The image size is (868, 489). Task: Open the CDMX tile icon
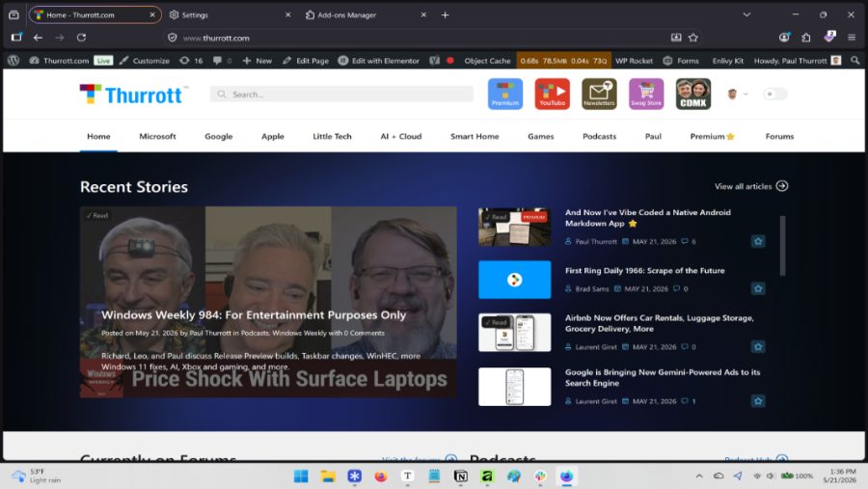click(x=693, y=94)
